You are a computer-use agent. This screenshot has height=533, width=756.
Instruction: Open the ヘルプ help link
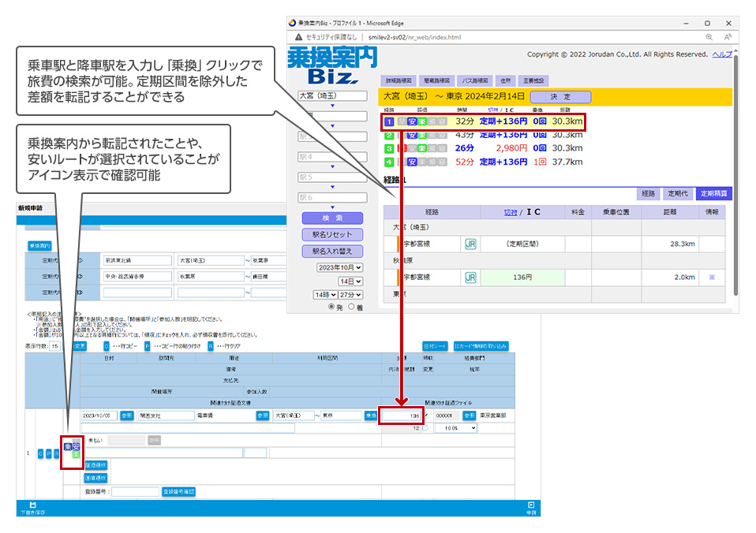click(x=721, y=54)
